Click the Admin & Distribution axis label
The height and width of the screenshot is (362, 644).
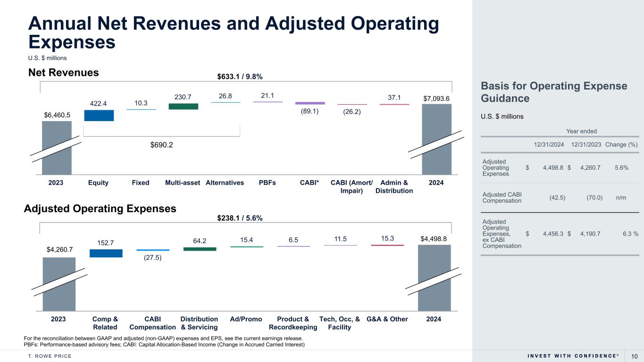tap(394, 187)
